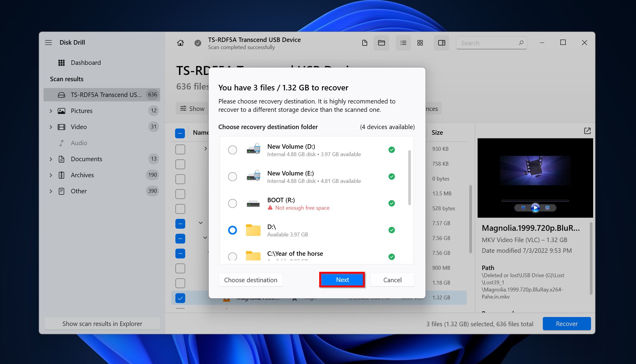The width and height of the screenshot is (636, 364).
Task: Click the search icon in toolbar
Action: [520, 43]
